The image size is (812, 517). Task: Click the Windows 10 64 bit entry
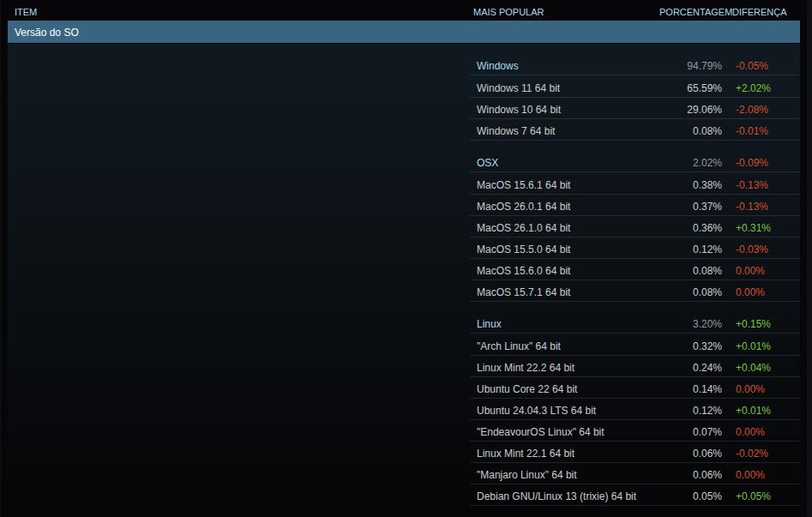coord(518,110)
